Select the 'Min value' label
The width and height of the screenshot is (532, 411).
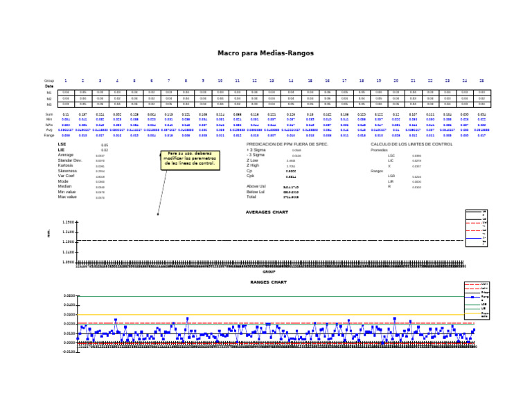point(66,192)
